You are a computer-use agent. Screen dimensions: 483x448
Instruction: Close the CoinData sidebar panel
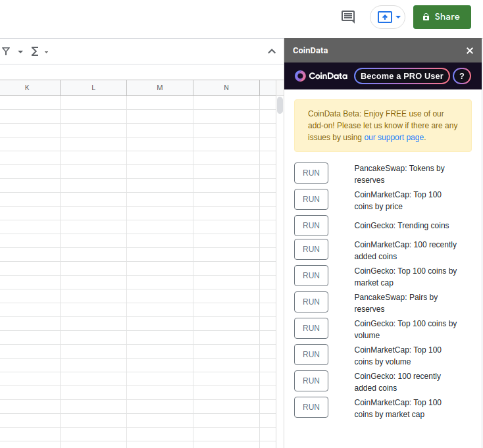coord(470,51)
